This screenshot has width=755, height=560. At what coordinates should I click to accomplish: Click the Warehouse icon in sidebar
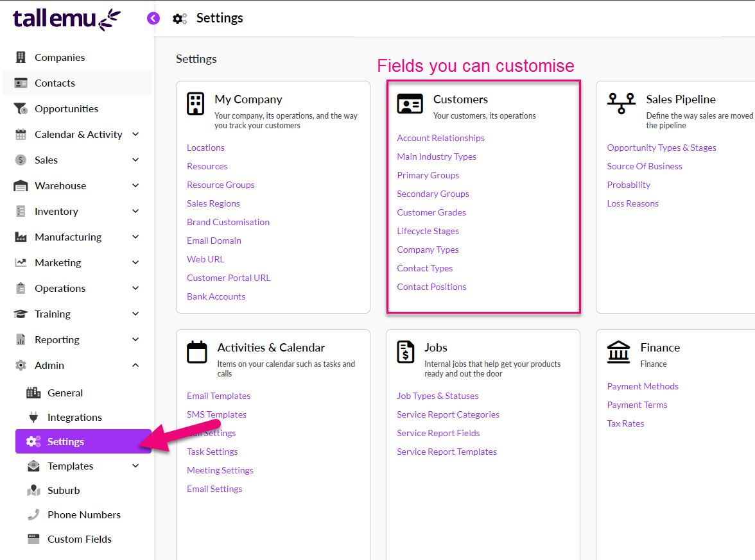click(x=21, y=186)
